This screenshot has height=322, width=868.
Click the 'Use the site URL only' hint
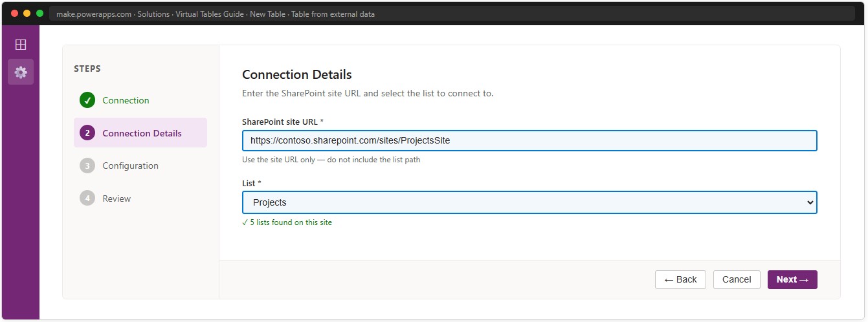pyautogui.click(x=331, y=160)
